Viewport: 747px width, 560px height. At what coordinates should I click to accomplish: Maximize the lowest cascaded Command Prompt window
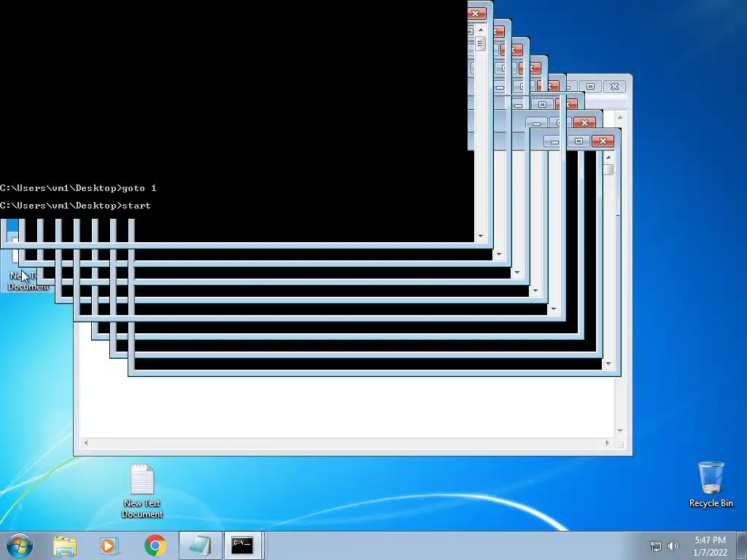(x=578, y=141)
